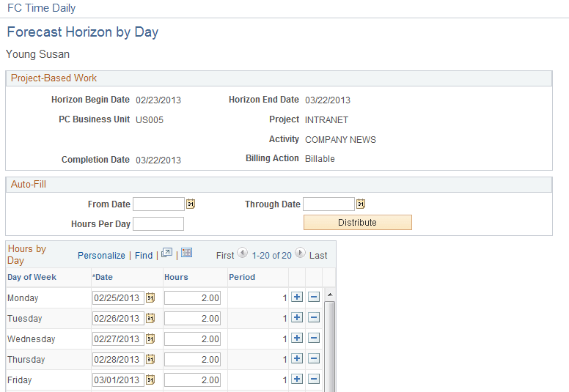Add a row after Friday
Image resolution: width=569 pixels, height=392 pixels.
297,379
